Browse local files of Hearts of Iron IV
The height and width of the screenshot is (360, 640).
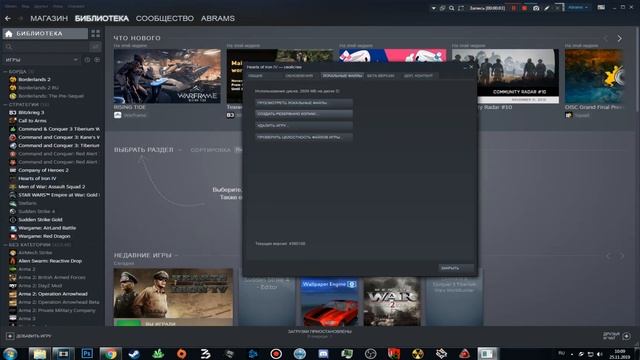[304, 103]
